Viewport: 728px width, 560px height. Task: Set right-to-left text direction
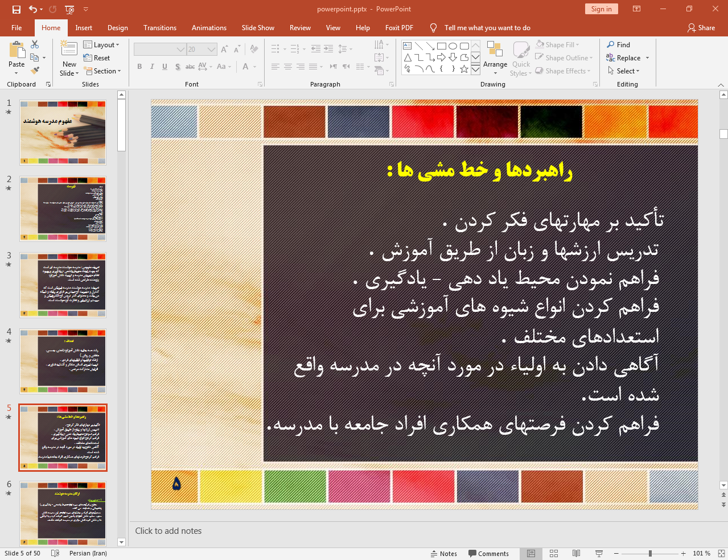click(x=346, y=67)
